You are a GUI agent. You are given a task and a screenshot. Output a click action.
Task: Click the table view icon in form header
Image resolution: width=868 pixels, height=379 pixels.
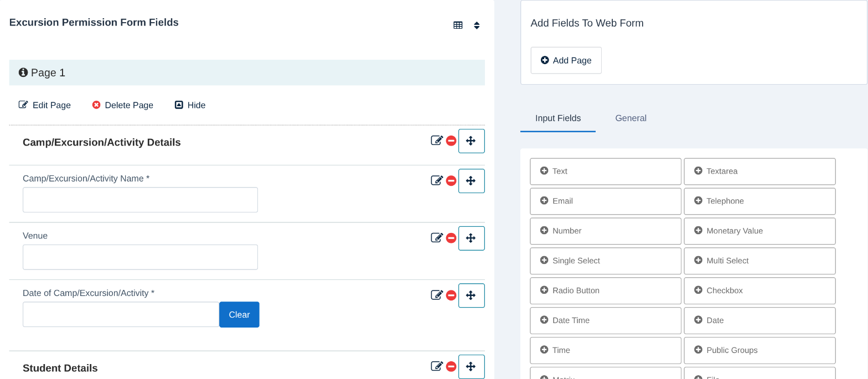458,25
